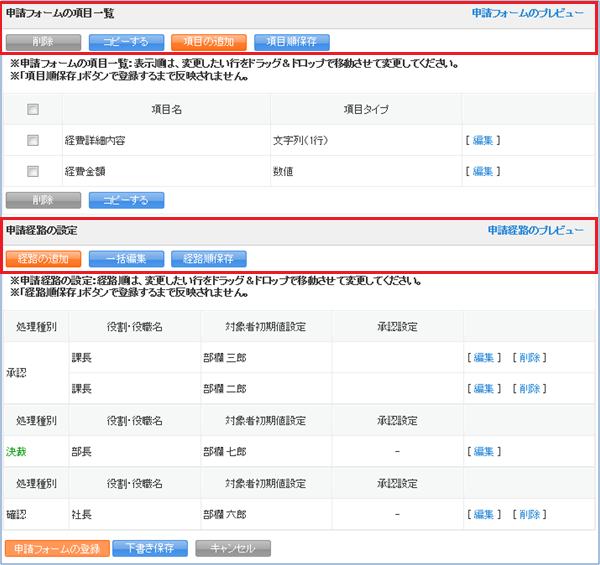
Task: Click 申請フォームの登録 button
Action: tap(56, 548)
